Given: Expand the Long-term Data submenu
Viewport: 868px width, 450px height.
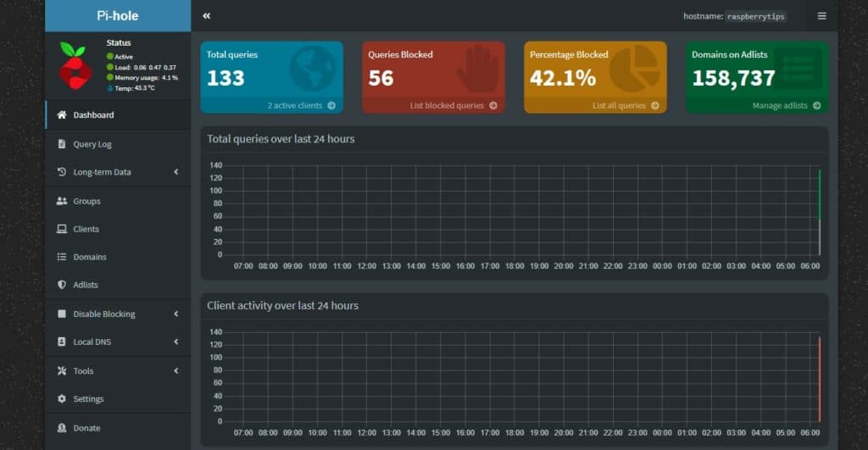Looking at the screenshot, I should pos(118,172).
